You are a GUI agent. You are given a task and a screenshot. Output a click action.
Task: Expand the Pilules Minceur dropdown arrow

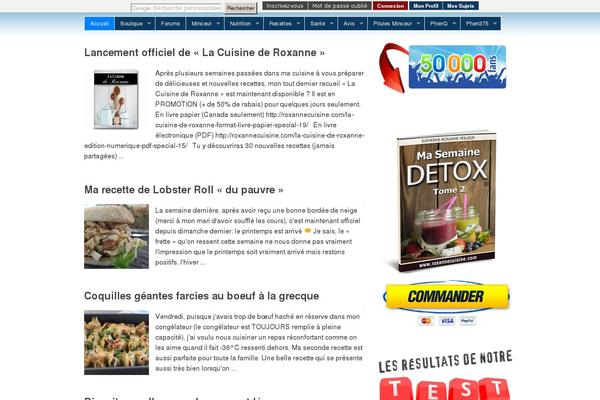(418, 23)
